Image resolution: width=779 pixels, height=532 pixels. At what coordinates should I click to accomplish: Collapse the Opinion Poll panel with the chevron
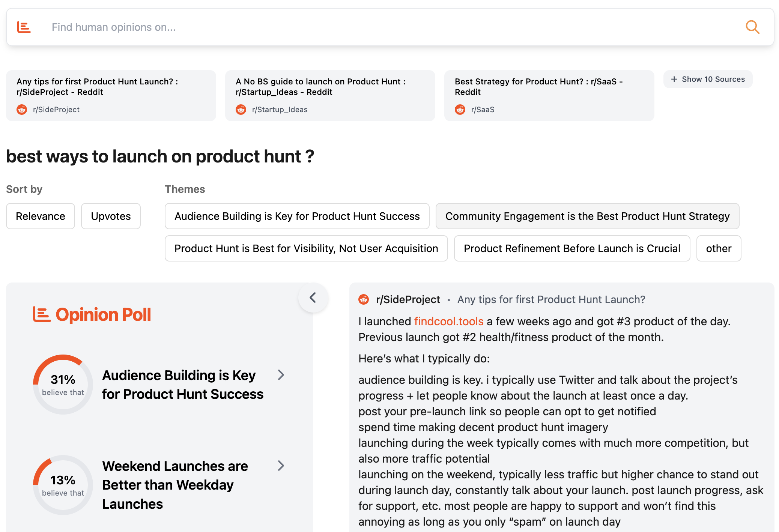tap(313, 298)
